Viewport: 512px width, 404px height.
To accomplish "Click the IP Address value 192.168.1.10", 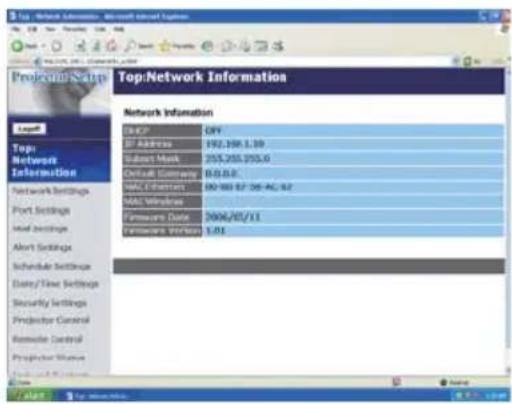I will pyautogui.click(x=235, y=144).
